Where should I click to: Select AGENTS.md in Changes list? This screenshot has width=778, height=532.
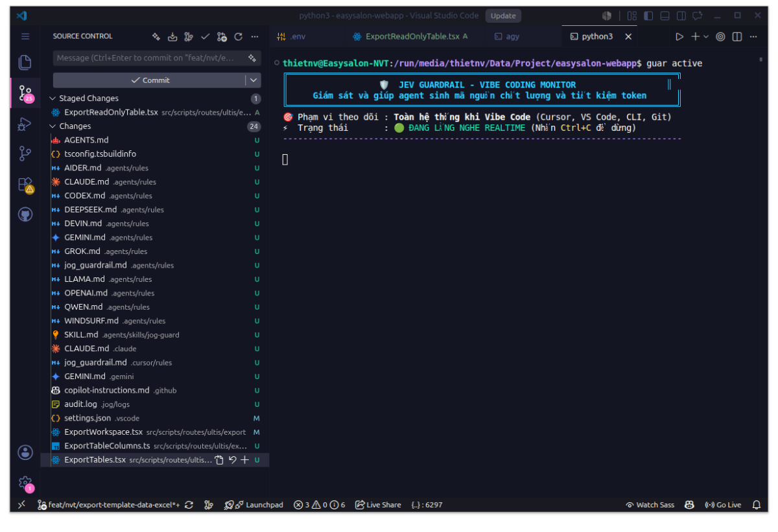(154, 140)
